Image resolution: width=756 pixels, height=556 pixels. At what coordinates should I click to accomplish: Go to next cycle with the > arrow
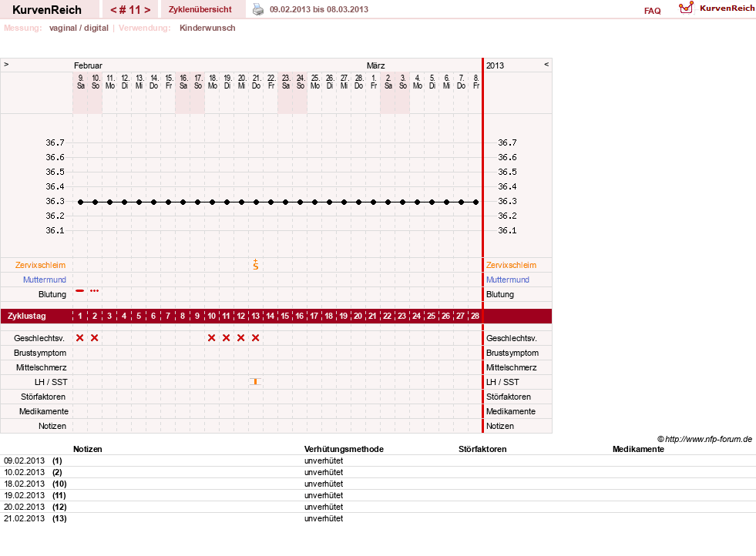coord(147,10)
